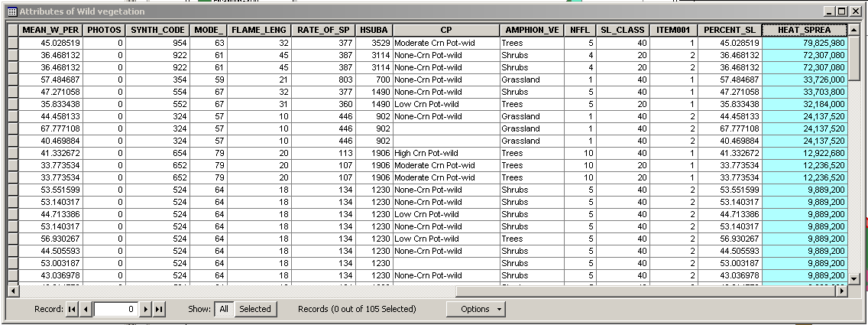Viewport: 868px width, 325px height.
Task: Go to previous record navigation button
Action: tap(86, 309)
